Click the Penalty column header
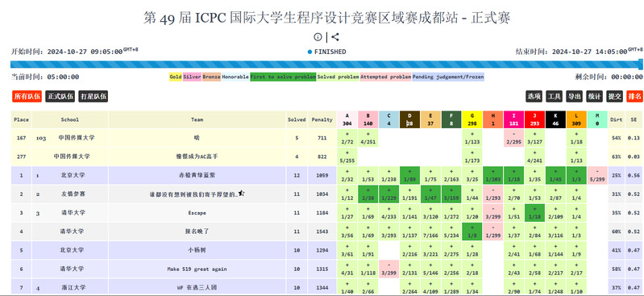Image resolution: width=644 pixels, height=296 pixels. [322, 119]
